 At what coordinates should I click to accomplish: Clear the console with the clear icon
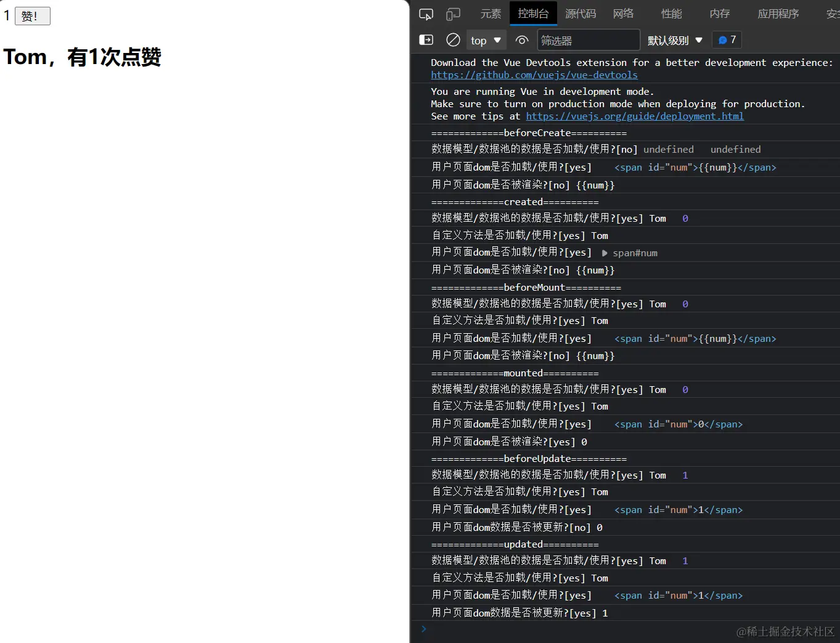pos(453,39)
